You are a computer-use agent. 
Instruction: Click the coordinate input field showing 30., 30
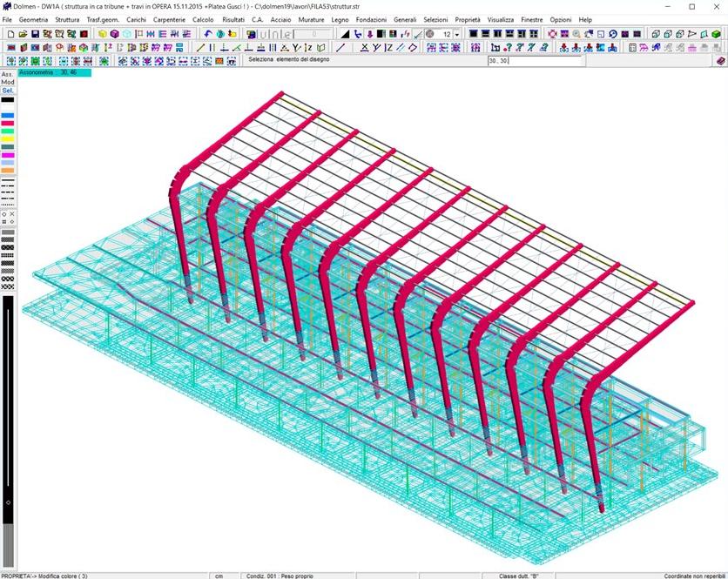tap(533, 62)
